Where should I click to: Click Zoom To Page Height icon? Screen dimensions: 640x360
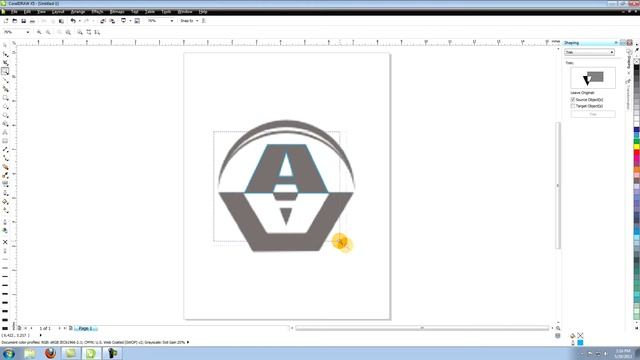pos(97,32)
